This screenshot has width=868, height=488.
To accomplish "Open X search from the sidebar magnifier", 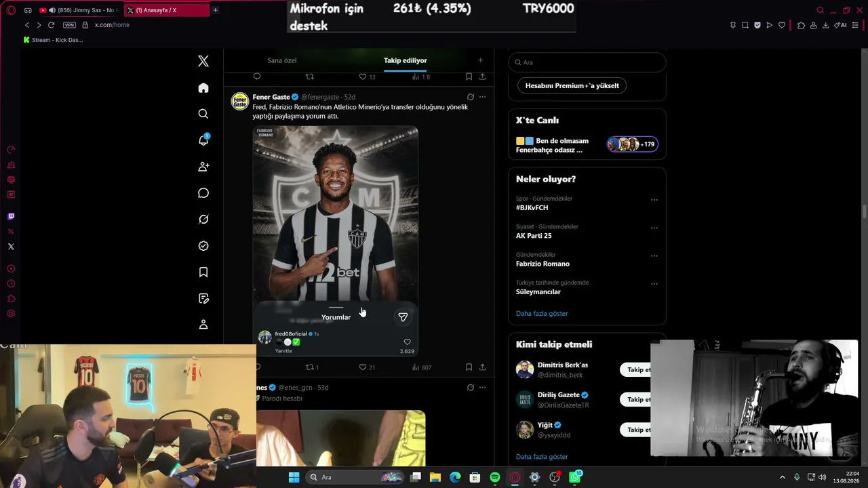I will [203, 114].
